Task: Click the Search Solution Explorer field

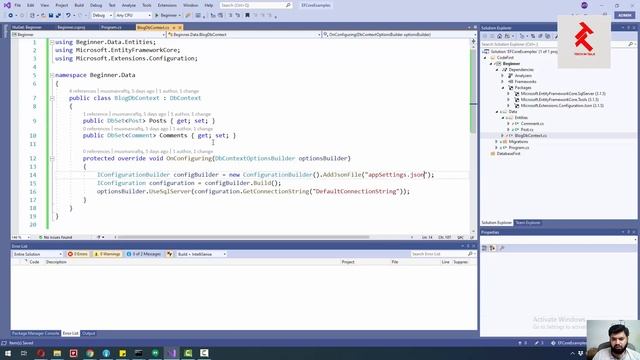Action: 557,44
